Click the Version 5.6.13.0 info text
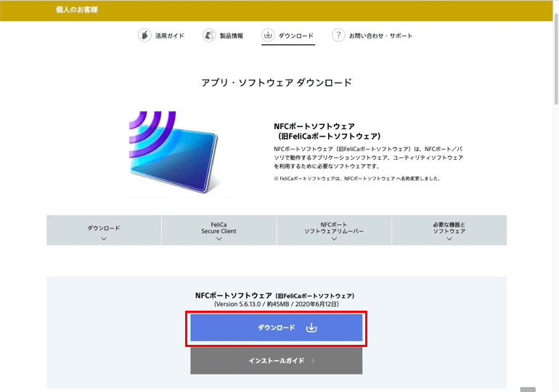Screen dimensions: 559x392 277,304
